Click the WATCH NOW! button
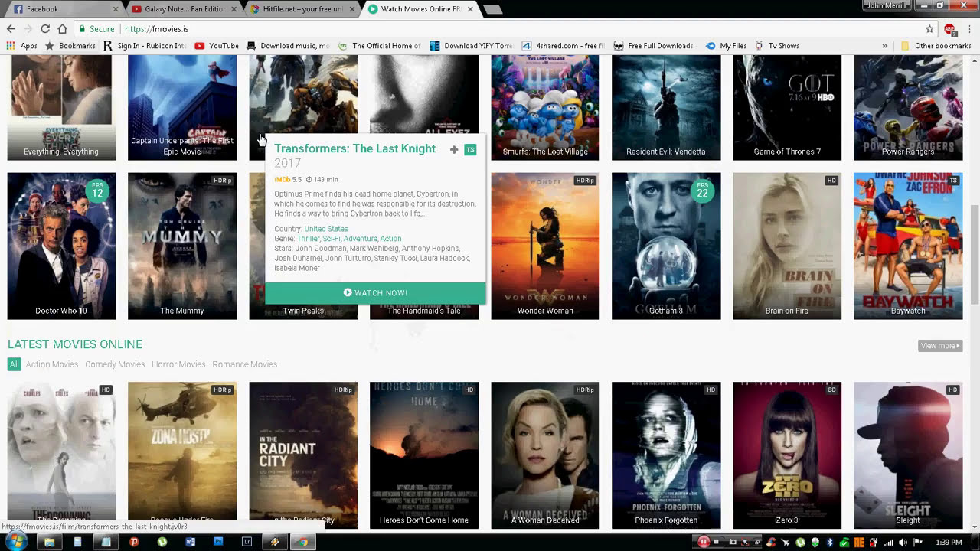 (375, 292)
